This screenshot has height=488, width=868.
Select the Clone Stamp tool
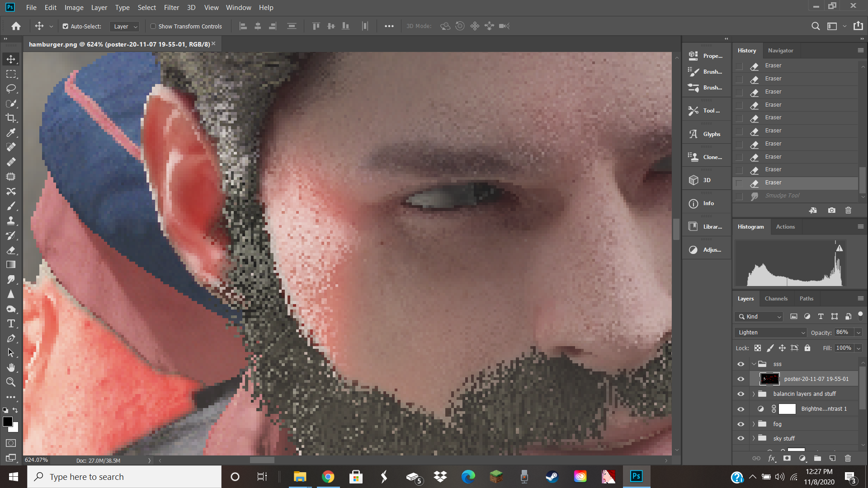pyautogui.click(x=11, y=221)
